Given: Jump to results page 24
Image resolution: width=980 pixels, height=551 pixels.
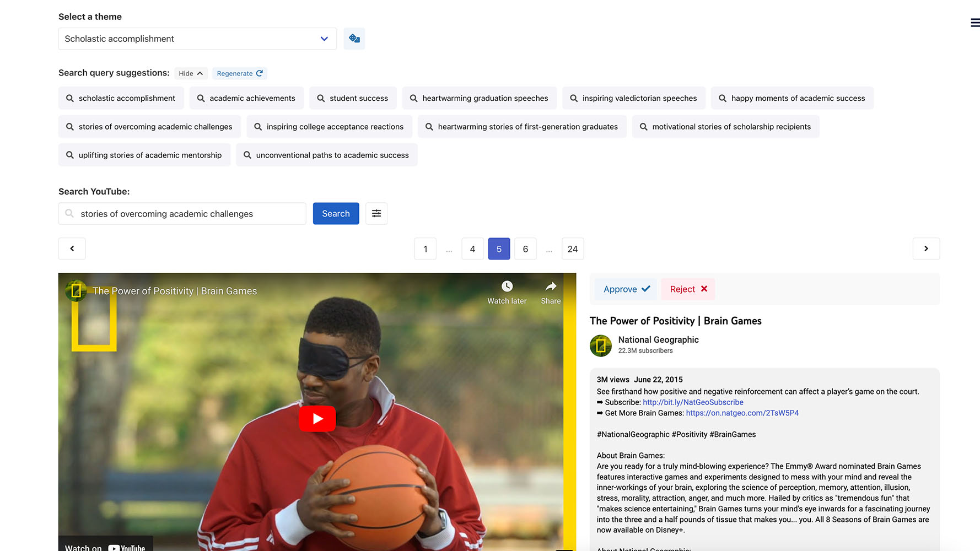Looking at the screenshot, I should click(x=572, y=249).
